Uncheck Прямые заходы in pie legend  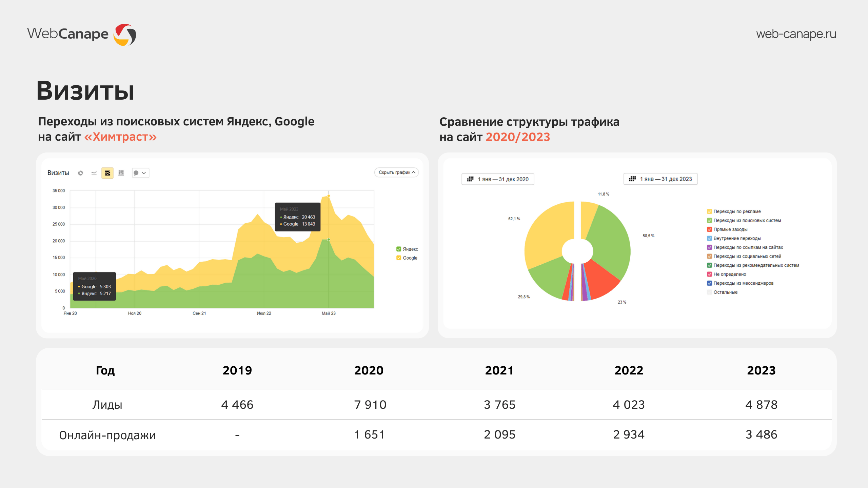tap(709, 229)
